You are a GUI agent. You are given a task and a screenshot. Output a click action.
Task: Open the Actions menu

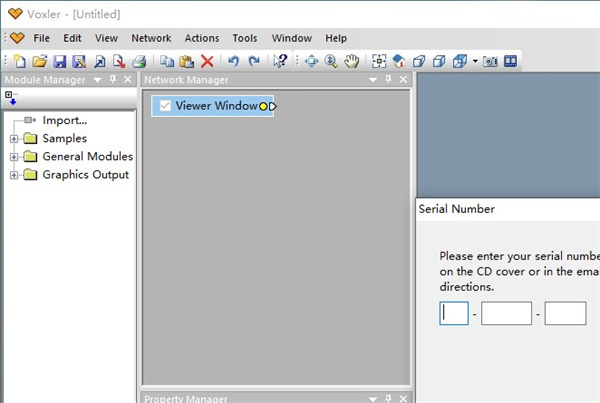(202, 38)
